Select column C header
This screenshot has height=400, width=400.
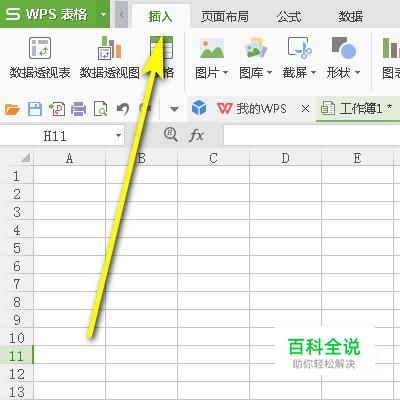pyautogui.click(x=213, y=158)
